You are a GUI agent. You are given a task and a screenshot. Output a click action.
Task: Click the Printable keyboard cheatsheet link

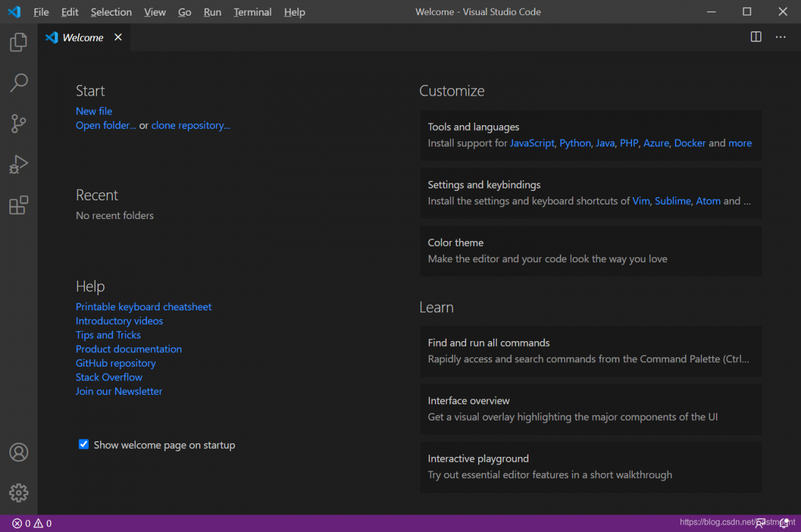click(x=143, y=307)
